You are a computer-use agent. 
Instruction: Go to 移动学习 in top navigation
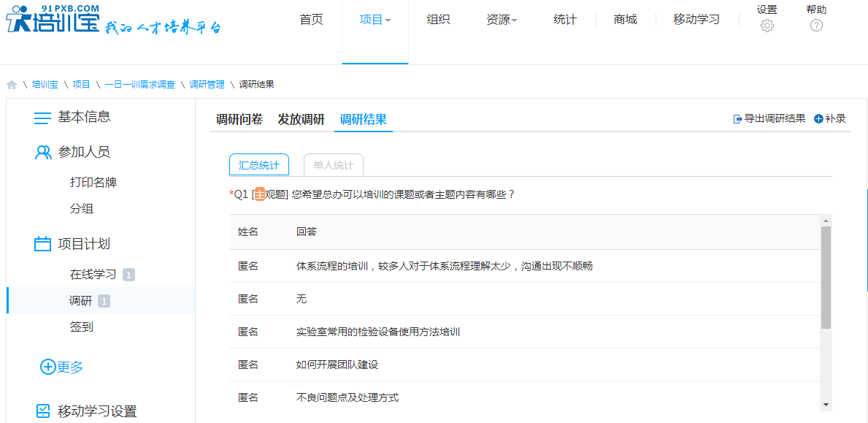[696, 20]
